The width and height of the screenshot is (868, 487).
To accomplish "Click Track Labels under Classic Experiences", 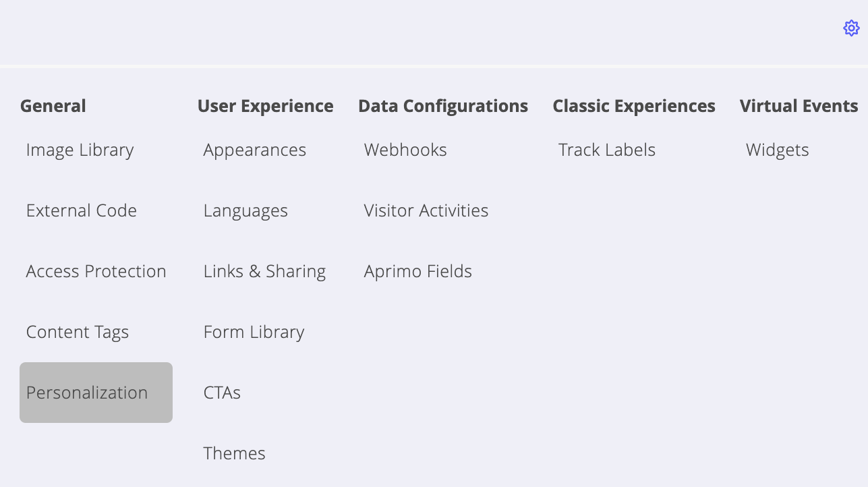I will point(606,150).
